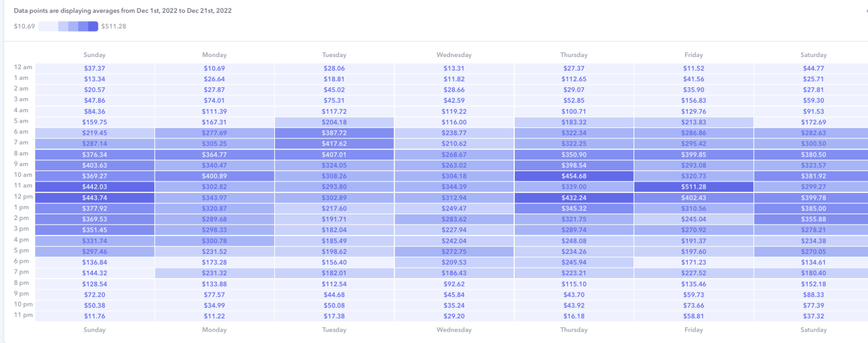
Task: Select Sunday 6 am cell $219.45
Action: (x=95, y=133)
